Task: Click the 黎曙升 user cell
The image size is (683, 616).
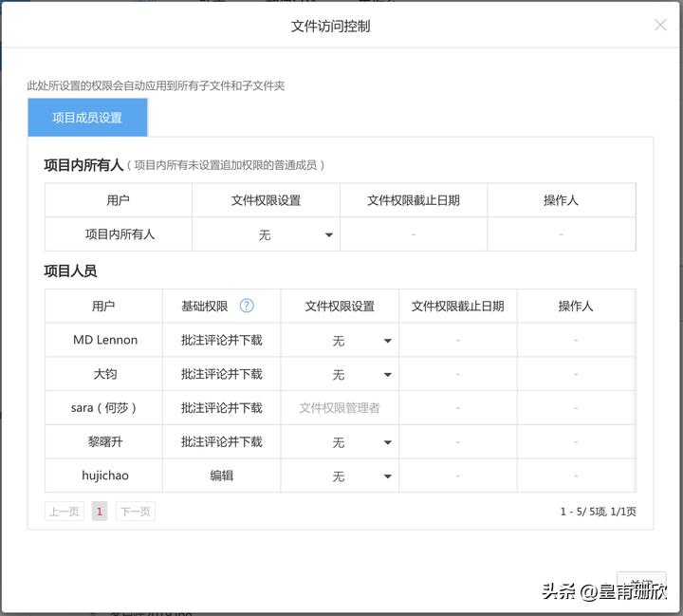Action: pyautogui.click(x=104, y=442)
